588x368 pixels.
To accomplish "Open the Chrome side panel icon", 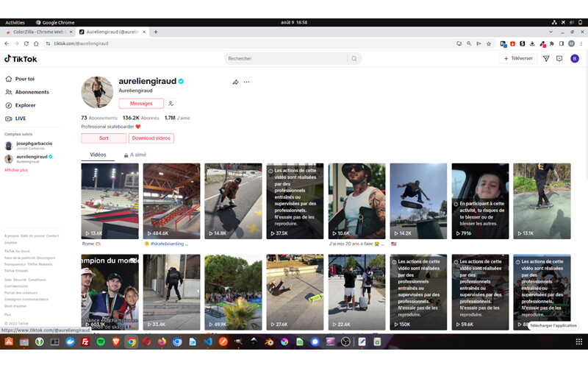I will (x=562, y=43).
